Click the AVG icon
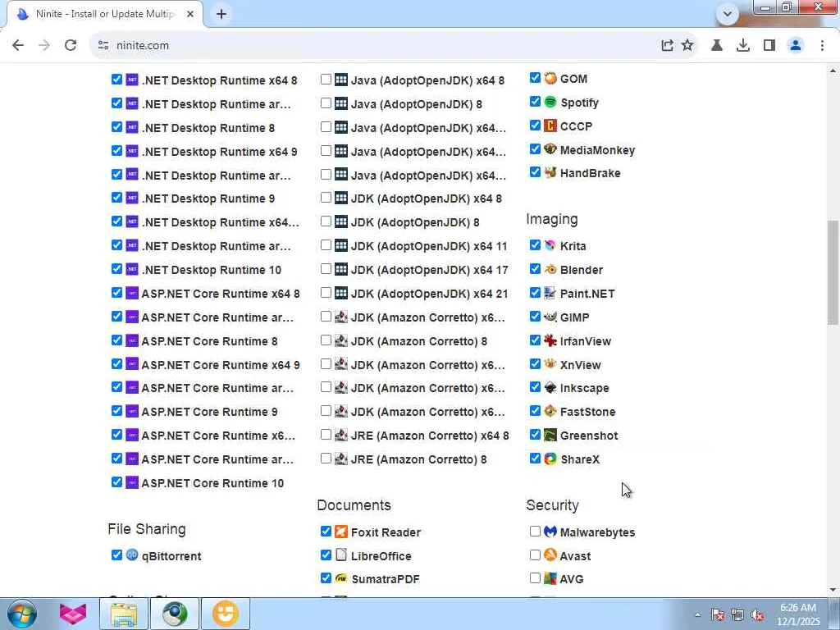The width and height of the screenshot is (840, 630). pyautogui.click(x=550, y=578)
